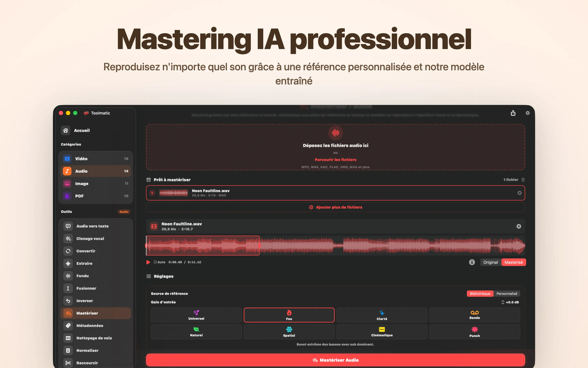
Task: Click the +0.0 dB gain value
Action: [x=512, y=302]
